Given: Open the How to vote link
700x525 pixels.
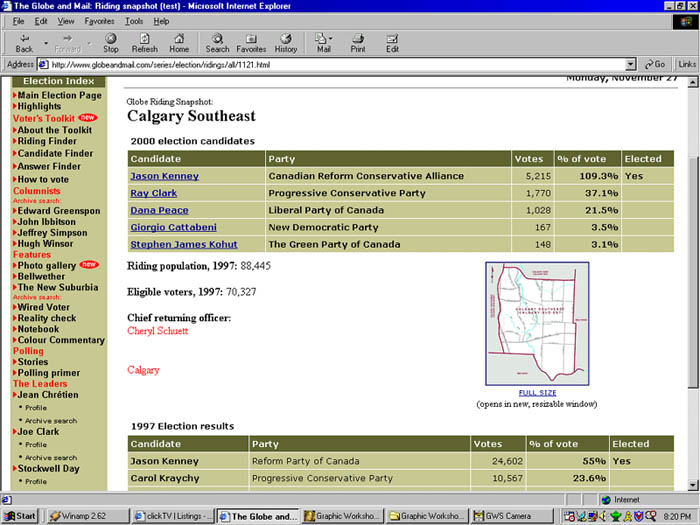Looking at the screenshot, I should [x=43, y=179].
